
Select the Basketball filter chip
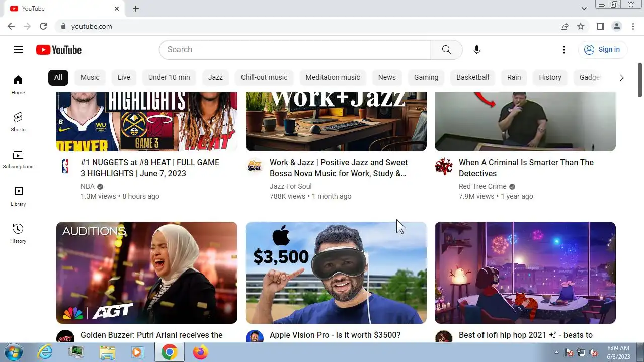click(473, 77)
